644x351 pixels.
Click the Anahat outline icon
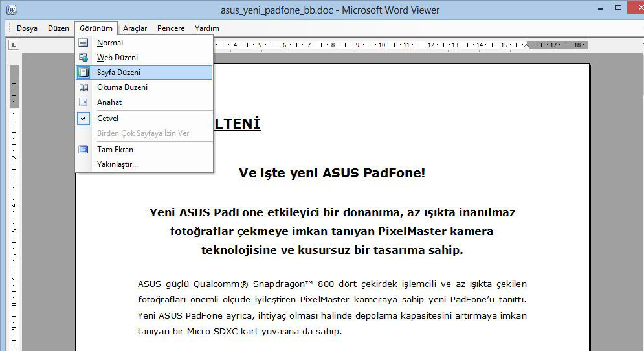coord(83,102)
